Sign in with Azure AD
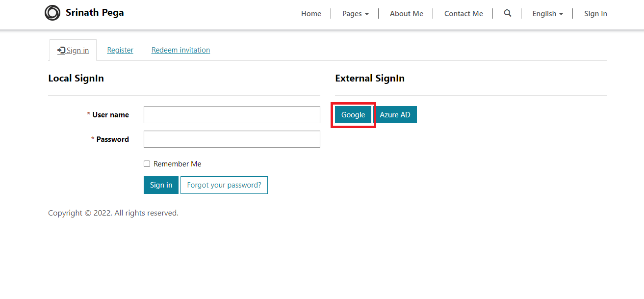The width and height of the screenshot is (644, 299). pos(395,115)
